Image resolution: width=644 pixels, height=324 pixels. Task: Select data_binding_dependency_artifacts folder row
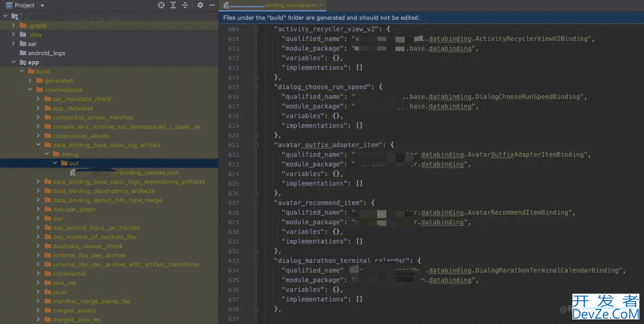pos(109,191)
